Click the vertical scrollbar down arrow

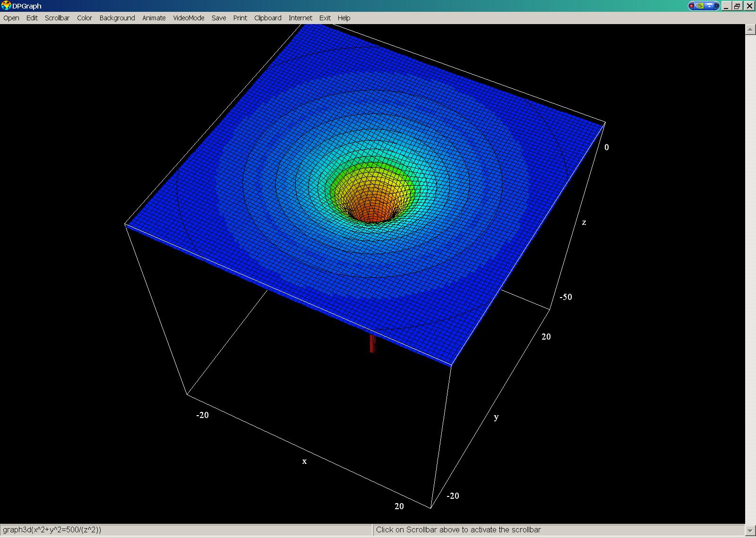point(750,530)
